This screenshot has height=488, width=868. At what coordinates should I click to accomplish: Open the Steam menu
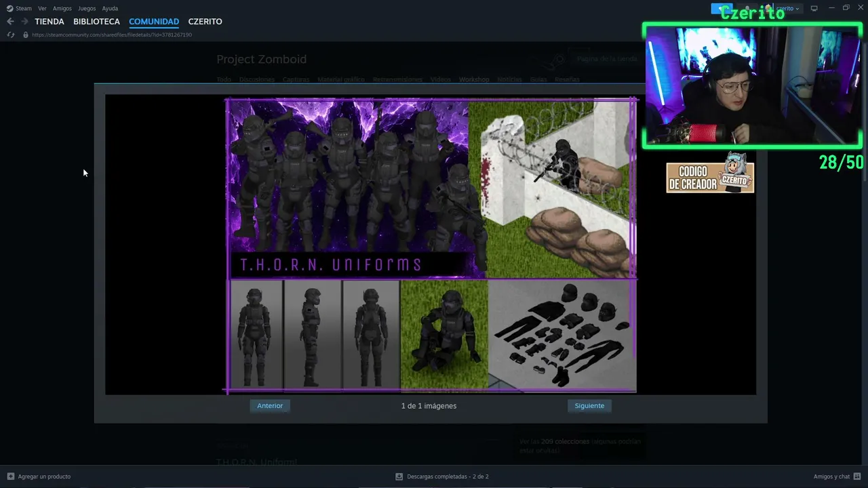point(19,8)
